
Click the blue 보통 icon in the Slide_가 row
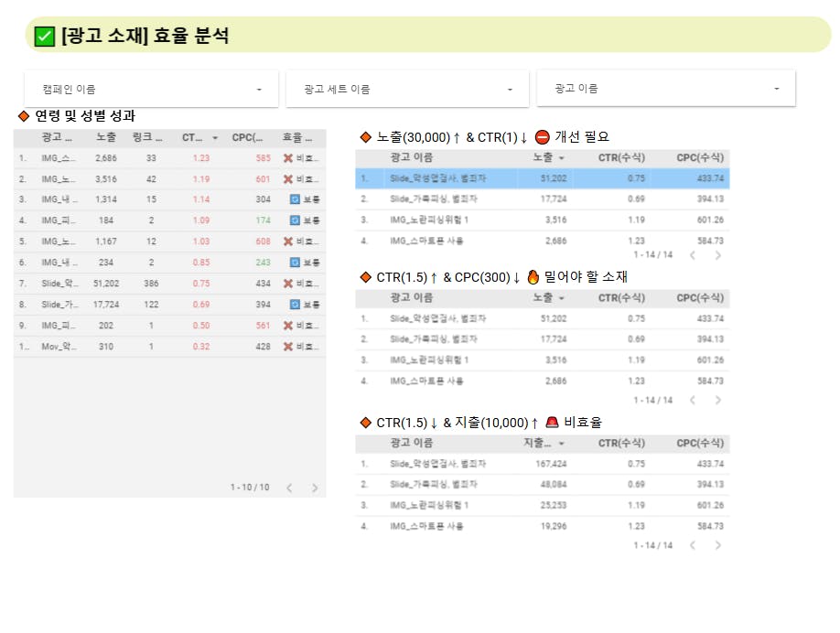pyautogui.click(x=295, y=305)
